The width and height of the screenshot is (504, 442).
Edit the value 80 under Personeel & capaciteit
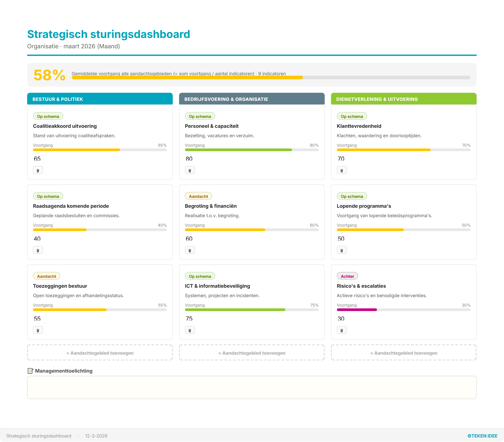click(x=189, y=159)
